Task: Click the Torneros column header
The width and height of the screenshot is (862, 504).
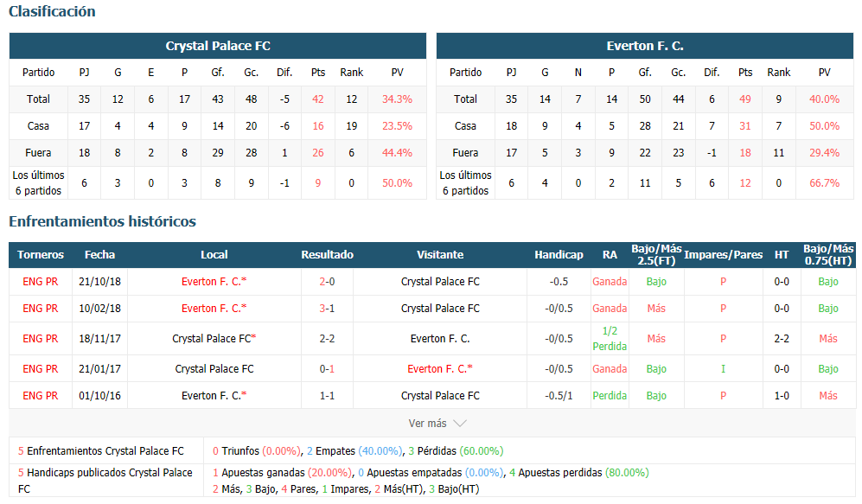Action: click(40, 254)
